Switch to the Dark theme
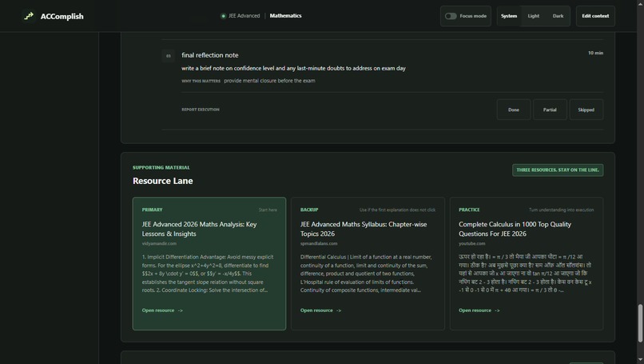This screenshot has height=364, width=644. coord(558,16)
